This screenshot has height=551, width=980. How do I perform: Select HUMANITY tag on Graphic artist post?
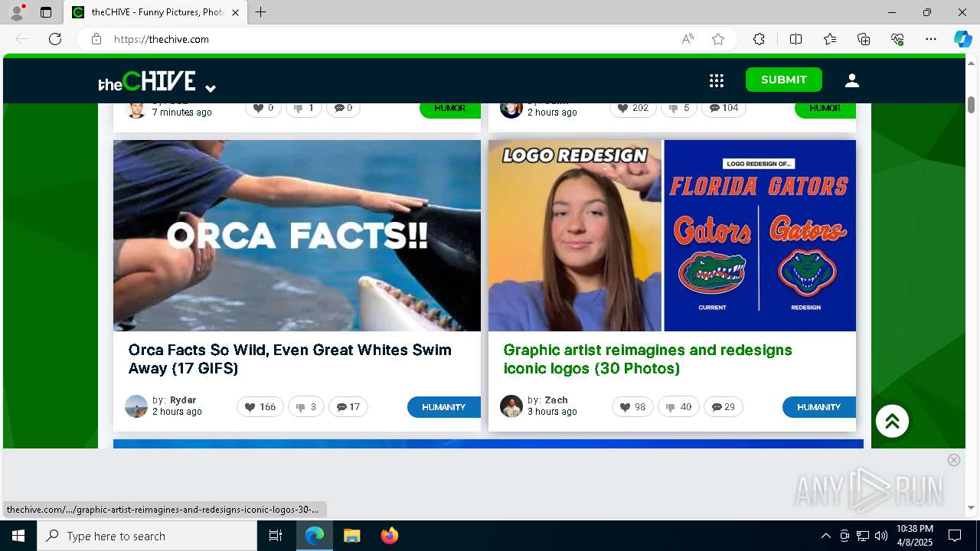pyautogui.click(x=819, y=407)
